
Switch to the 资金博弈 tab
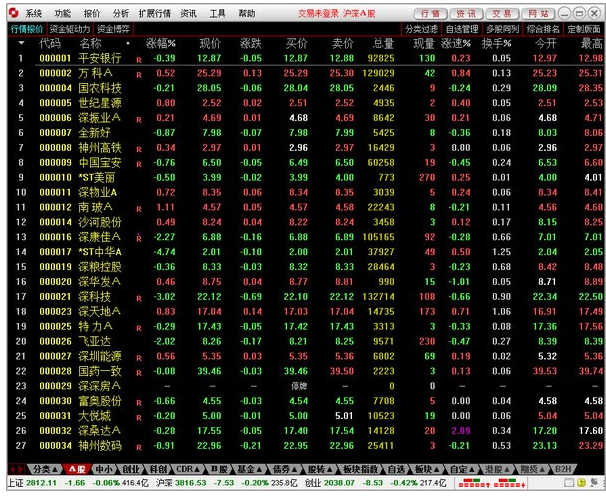pyautogui.click(x=113, y=29)
